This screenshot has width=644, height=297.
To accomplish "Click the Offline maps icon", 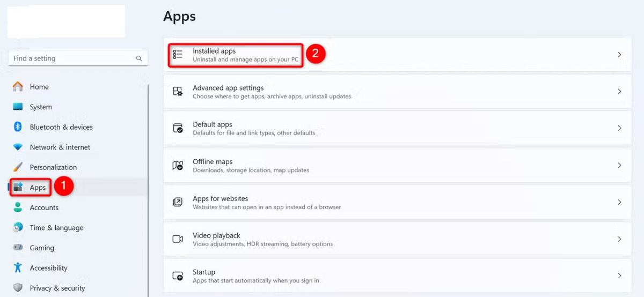I will (178, 165).
